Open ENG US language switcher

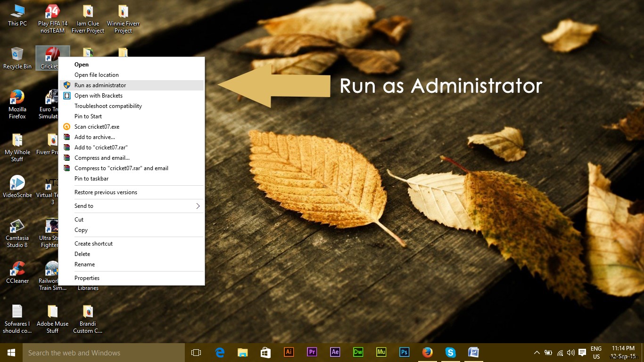tap(596, 353)
